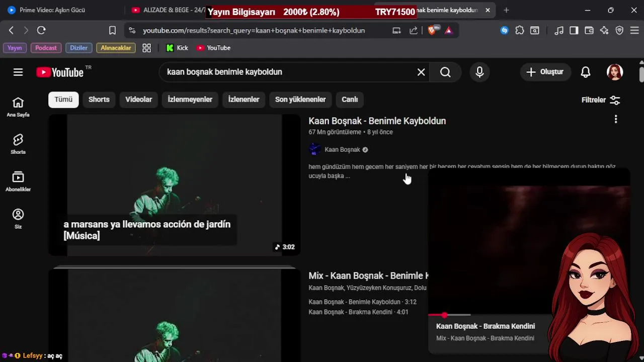644x362 pixels.
Task: Open the Shazam extension icon
Action: coord(504,30)
